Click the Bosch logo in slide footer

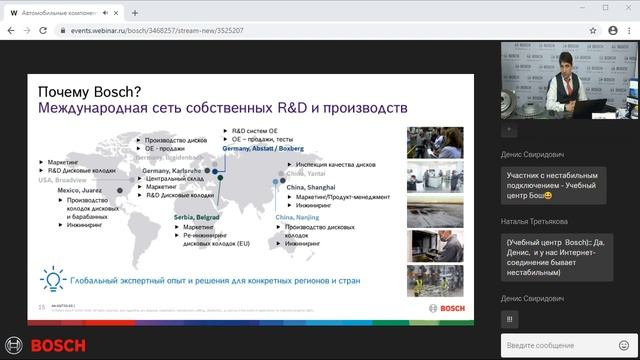point(447,309)
